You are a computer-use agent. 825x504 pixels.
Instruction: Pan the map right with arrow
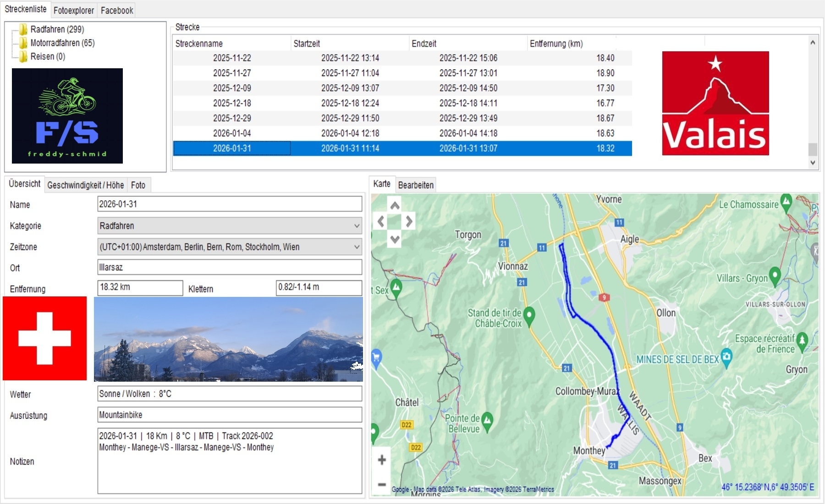409,222
